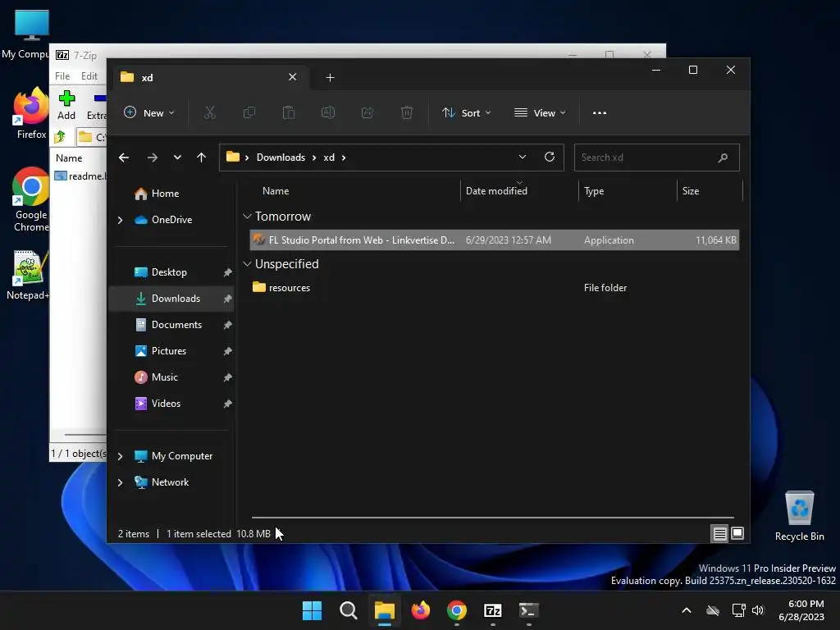Click Downloads in the address breadcrumb
Viewport: 840px width, 630px height.
(x=281, y=157)
